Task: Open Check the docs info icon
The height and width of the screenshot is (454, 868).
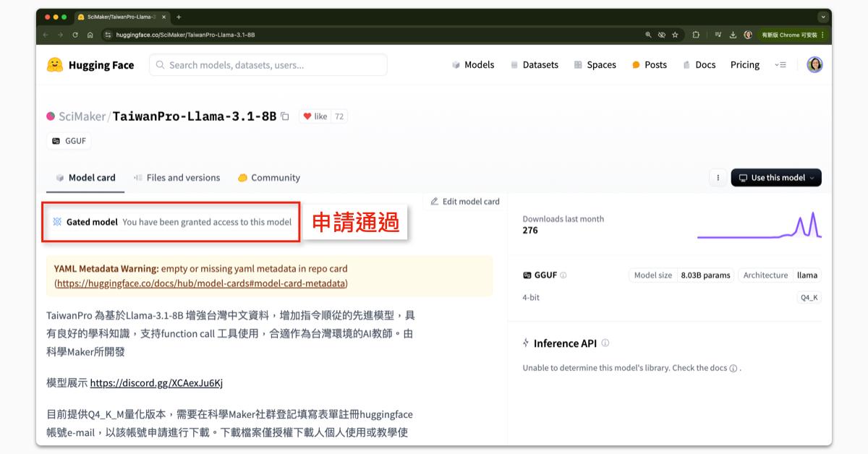Action: click(733, 368)
